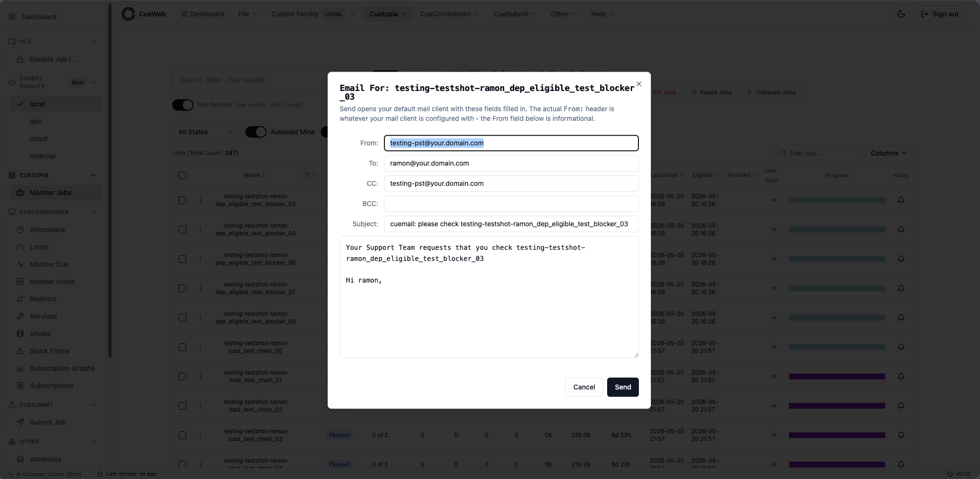Open row menu for dep_eligible_test_blocker_04
This screenshot has width=980, height=479.
pyautogui.click(x=201, y=230)
